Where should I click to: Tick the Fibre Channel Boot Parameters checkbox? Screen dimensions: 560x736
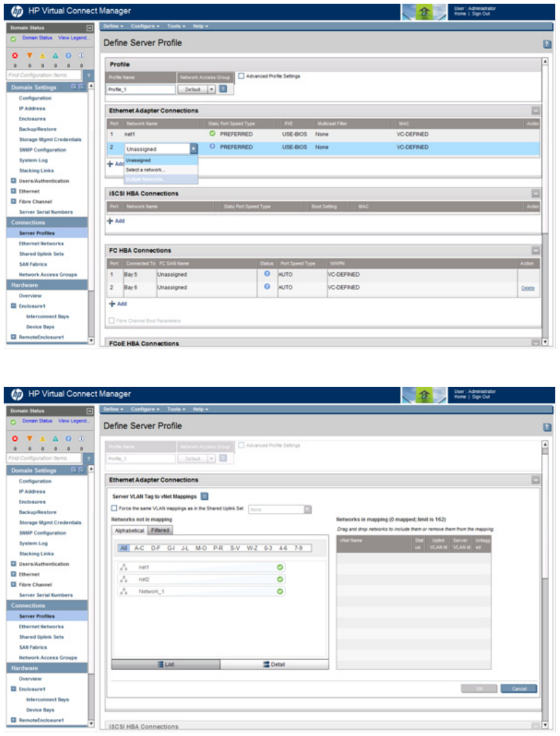click(112, 320)
